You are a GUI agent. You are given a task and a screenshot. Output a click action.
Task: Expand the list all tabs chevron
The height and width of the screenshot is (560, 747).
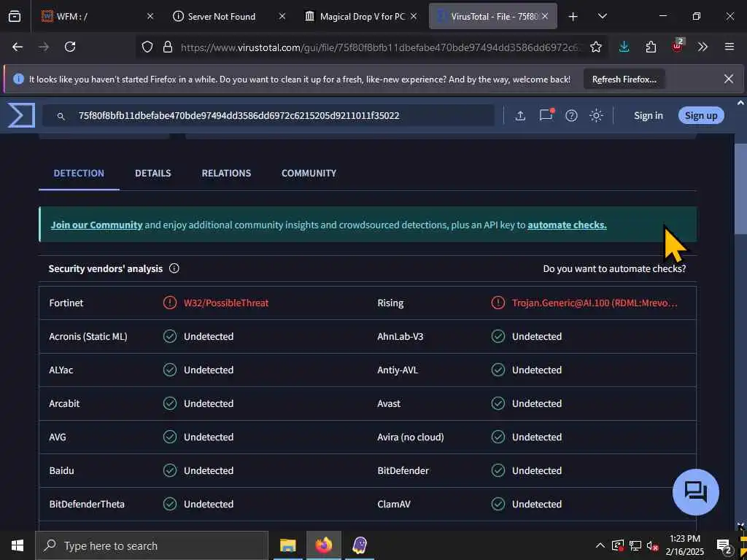click(602, 16)
